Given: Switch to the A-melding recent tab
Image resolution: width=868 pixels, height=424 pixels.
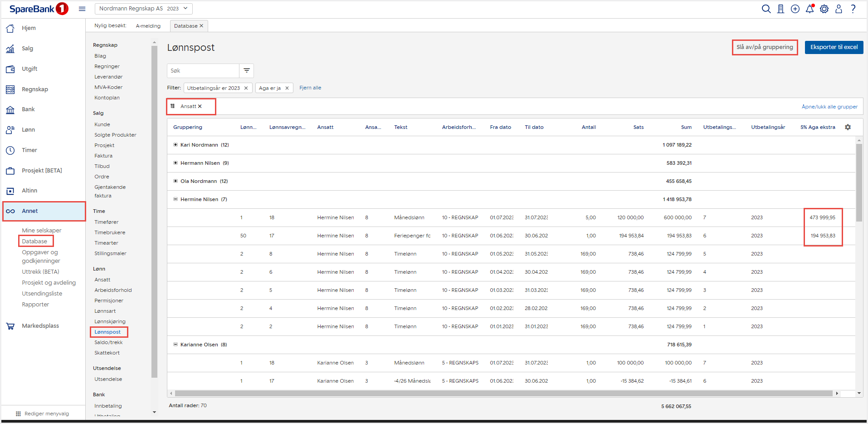Looking at the screenshot, I should point(148,26).
